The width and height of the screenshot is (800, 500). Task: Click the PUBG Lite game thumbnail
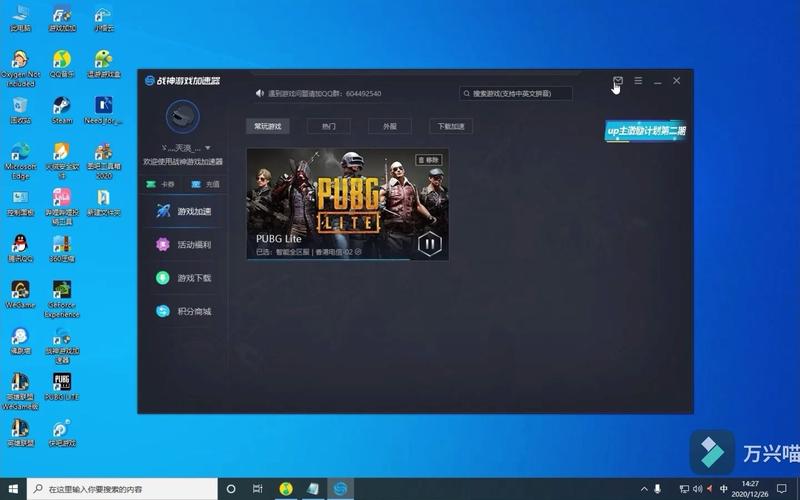[347, 204]
